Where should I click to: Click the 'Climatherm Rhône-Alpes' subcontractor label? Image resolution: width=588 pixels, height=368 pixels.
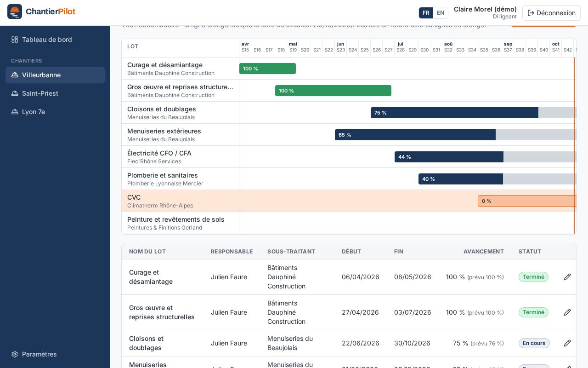(x=160, y=206)
